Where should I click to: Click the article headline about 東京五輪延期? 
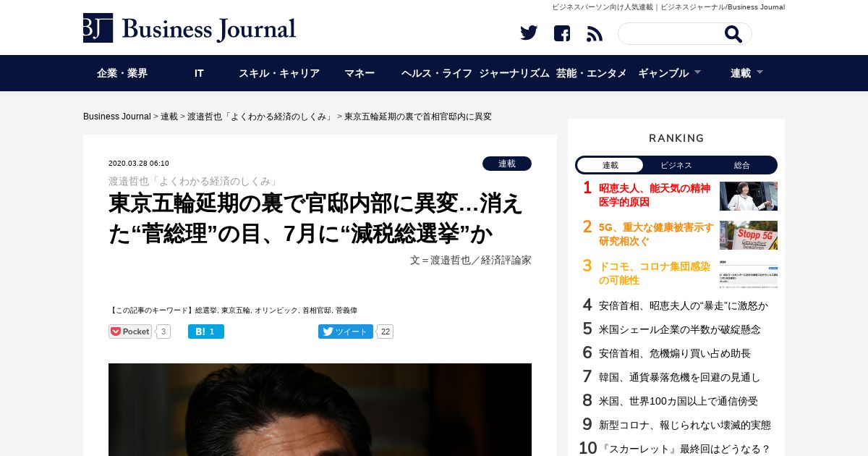click(x=315, y=219)
